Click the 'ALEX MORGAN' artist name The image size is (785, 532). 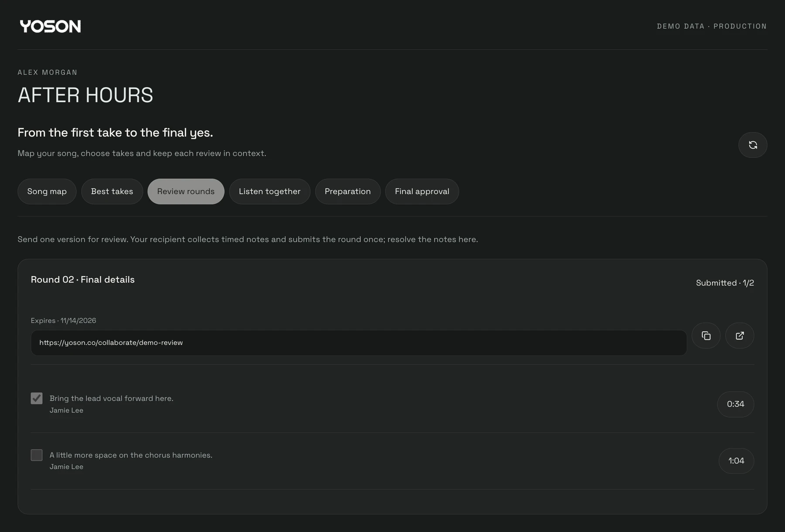[x=48, y=72]
